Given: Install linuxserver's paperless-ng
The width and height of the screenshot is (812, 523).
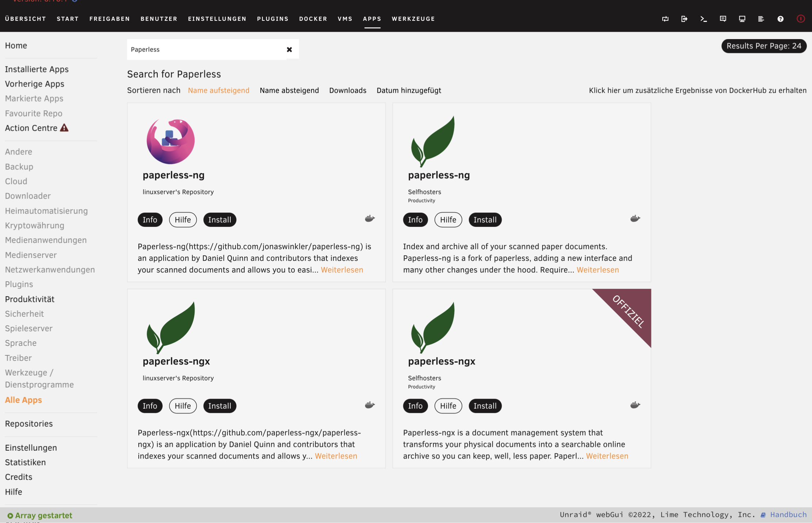Looking at the screenshot, I should [220, 220].
